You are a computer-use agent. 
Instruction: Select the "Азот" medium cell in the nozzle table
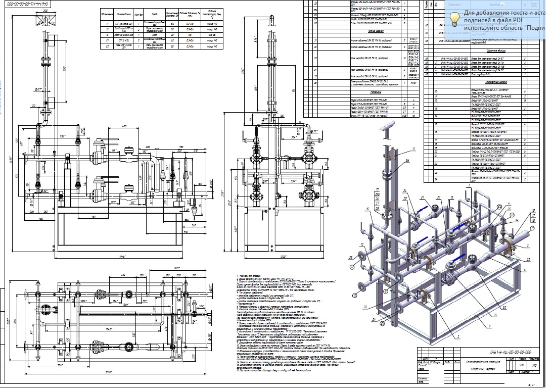155,35
